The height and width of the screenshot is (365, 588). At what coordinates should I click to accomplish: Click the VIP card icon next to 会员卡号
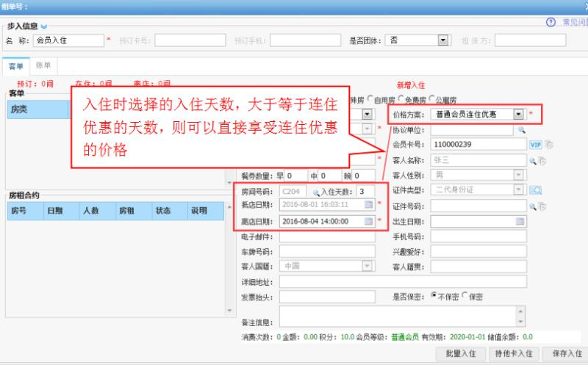click(536, 145)
